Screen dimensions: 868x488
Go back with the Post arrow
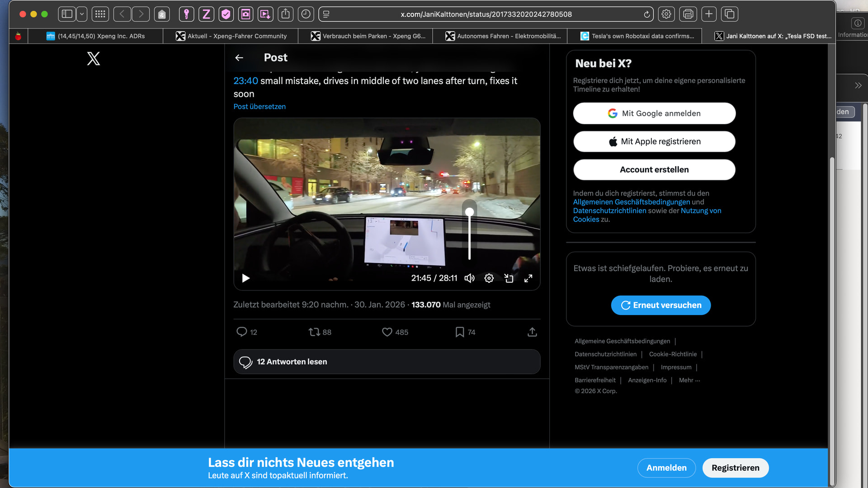239,58
